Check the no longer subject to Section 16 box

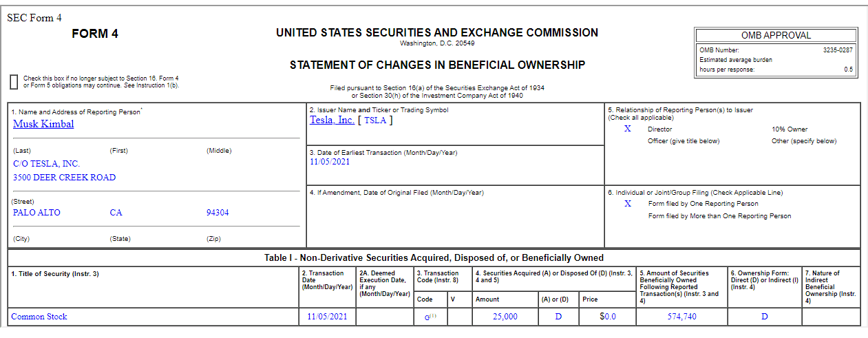click(x=14, y=81)
